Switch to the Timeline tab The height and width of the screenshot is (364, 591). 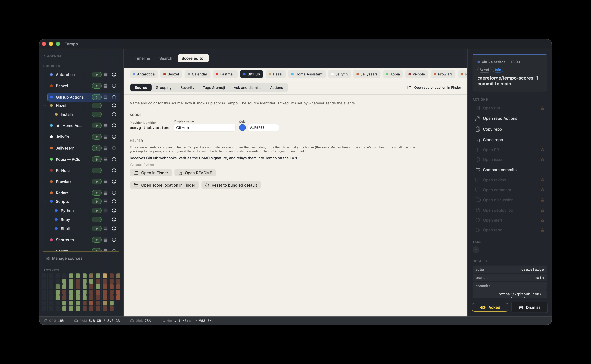pos(142,58)
